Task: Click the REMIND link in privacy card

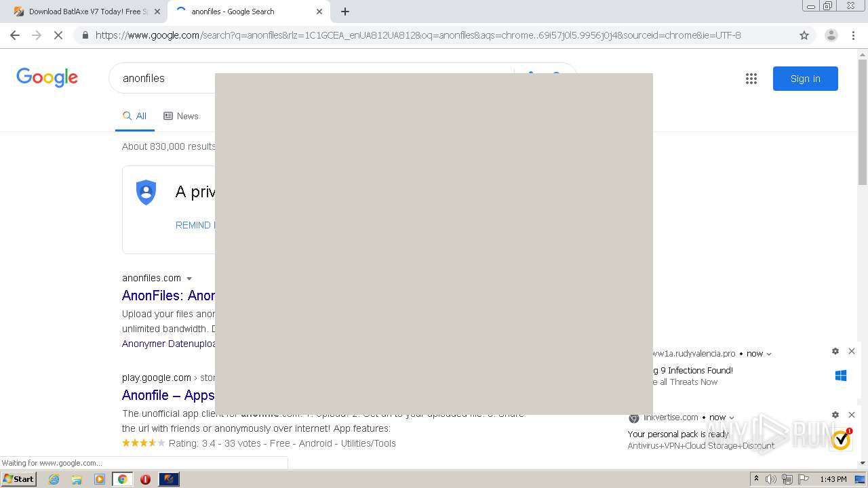Action: 195,225
